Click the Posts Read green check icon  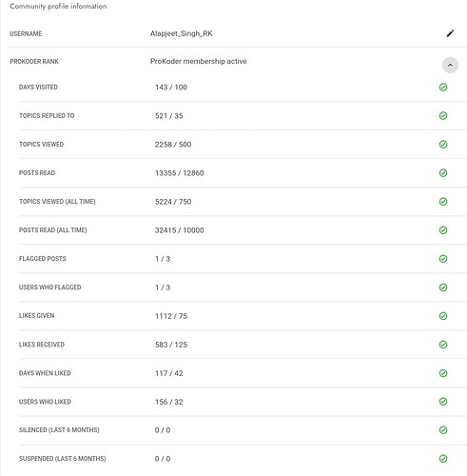(443, 172)
